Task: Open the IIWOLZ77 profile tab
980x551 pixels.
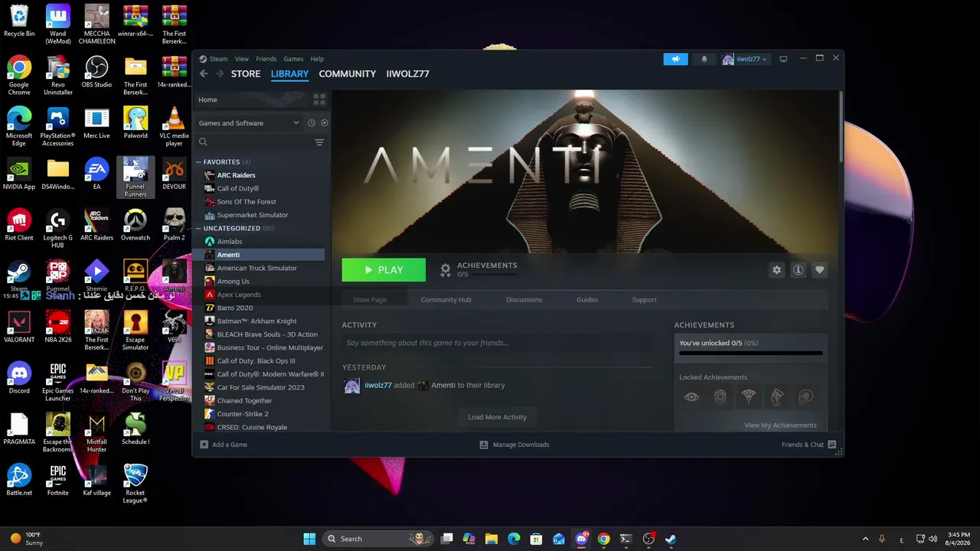Action: pyautogui.click(x=407, y=74)
